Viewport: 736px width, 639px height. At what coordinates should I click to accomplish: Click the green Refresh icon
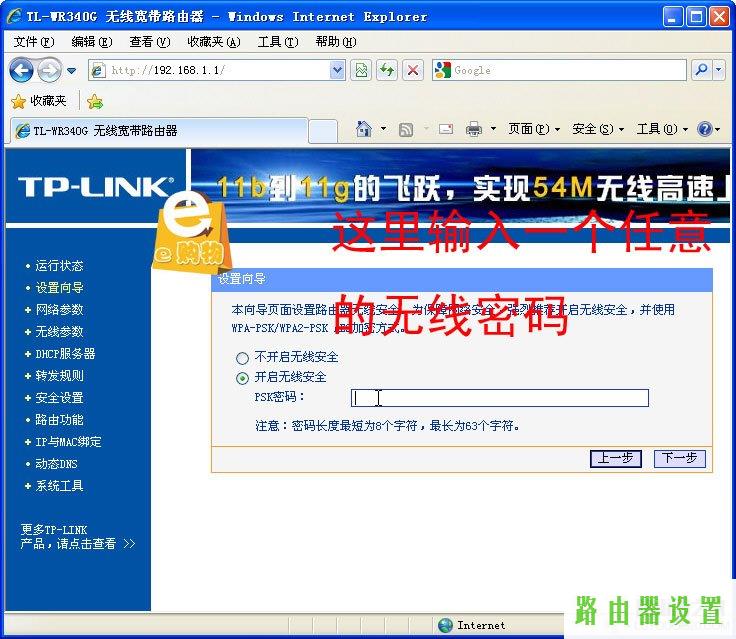pyautogui.click(x=387, y=70)
